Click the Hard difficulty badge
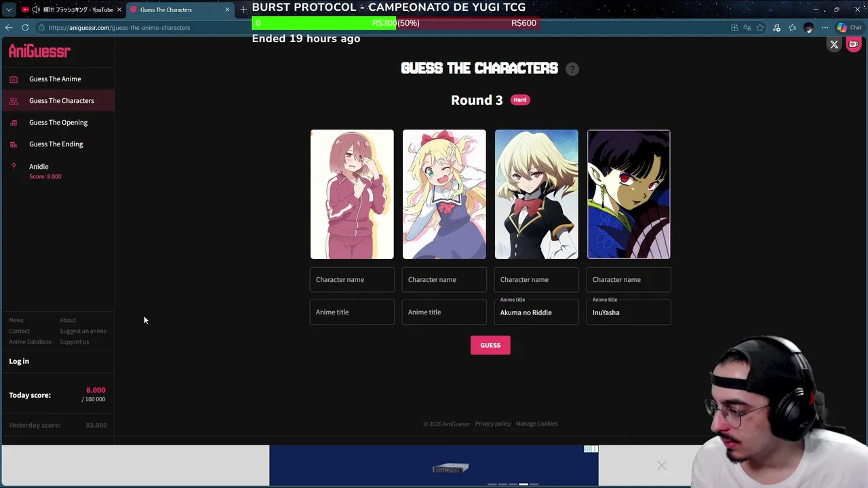868x488 pixels. [520, 100]
